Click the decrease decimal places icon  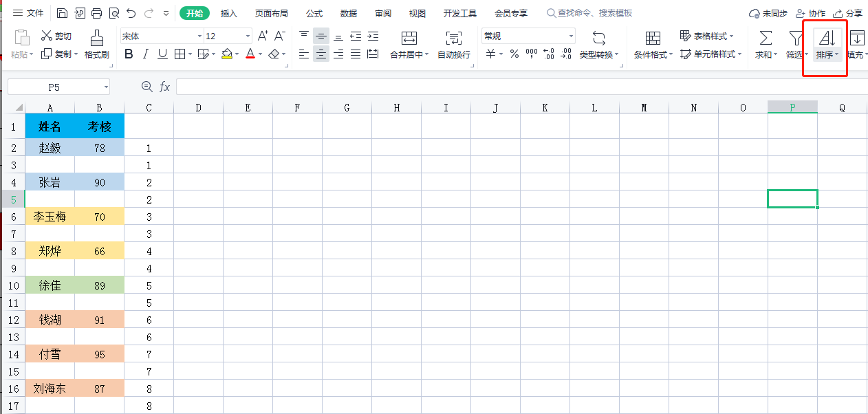coord(566,54)
